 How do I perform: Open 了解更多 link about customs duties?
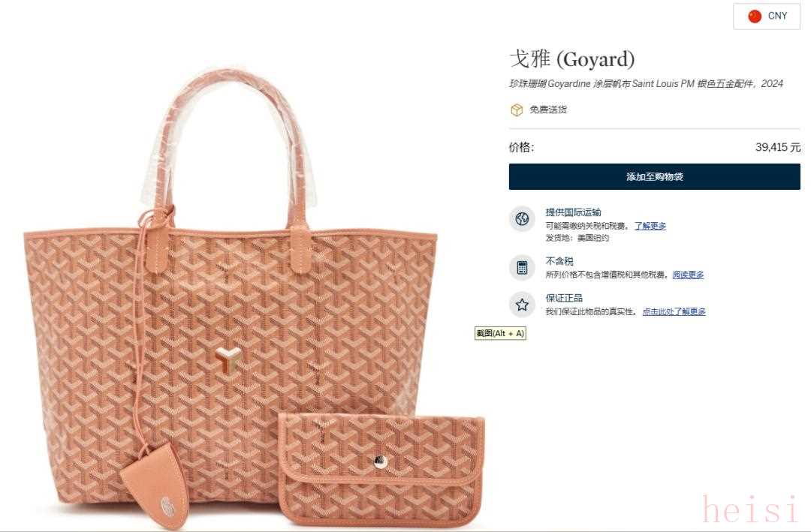click(x=650, y=226)
